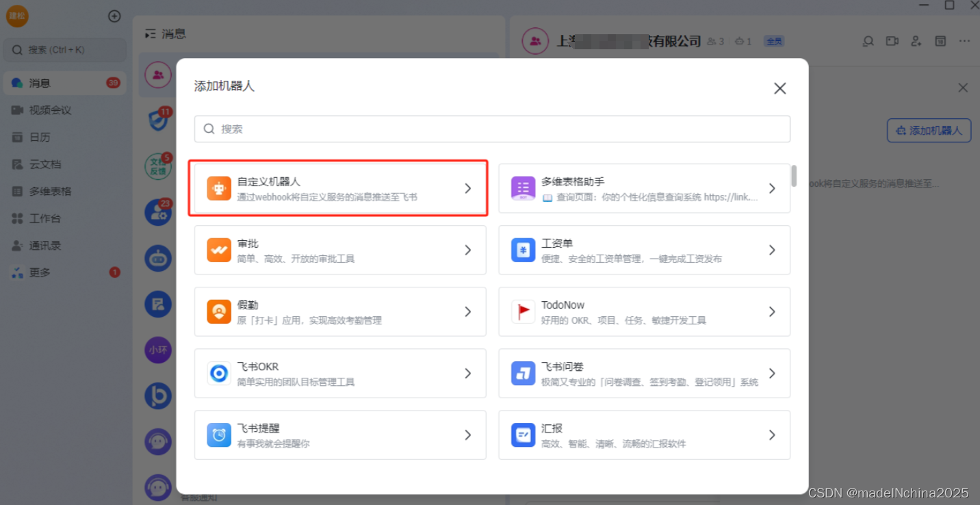Open the chat avatar with badge 23
This screenshot has height=505, width=980.
(x=158, y=212)
